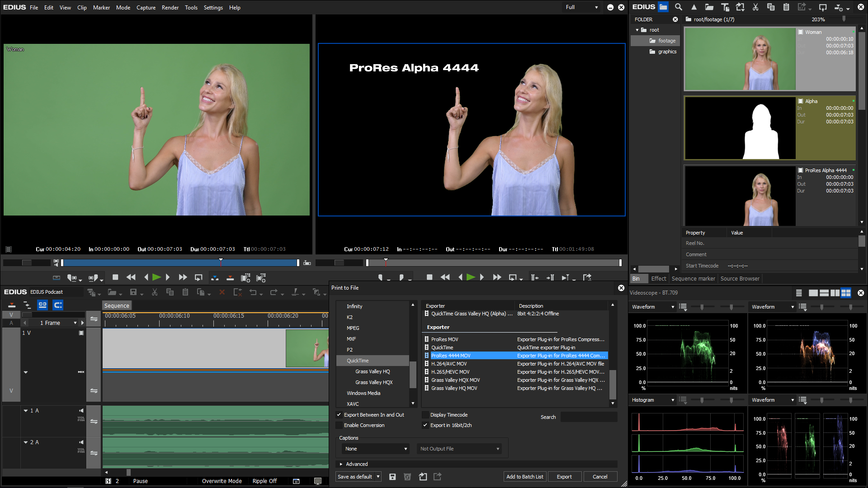Toggle ripple mode blue icon in timeline
The height and width of the screenshot is (488, 868).
58,305
